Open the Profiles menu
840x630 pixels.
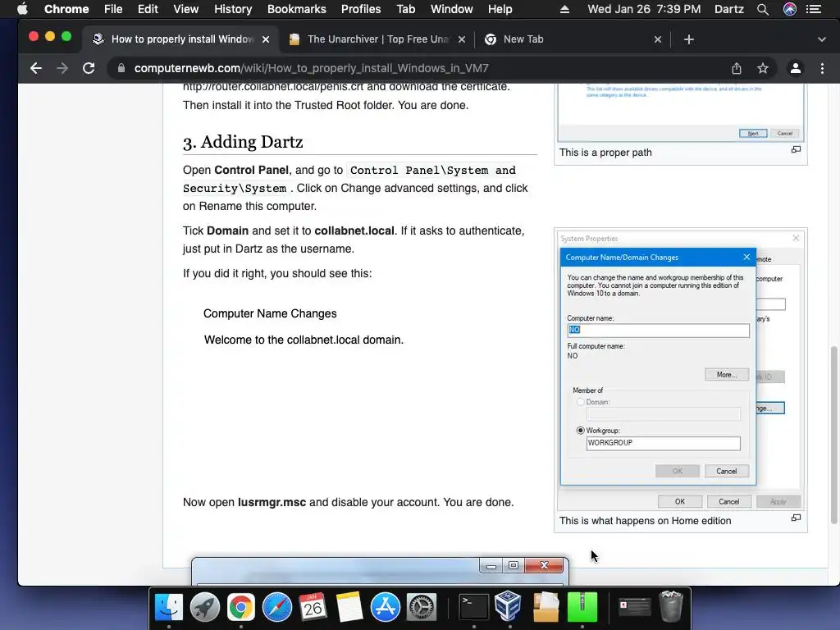(361, 9)
